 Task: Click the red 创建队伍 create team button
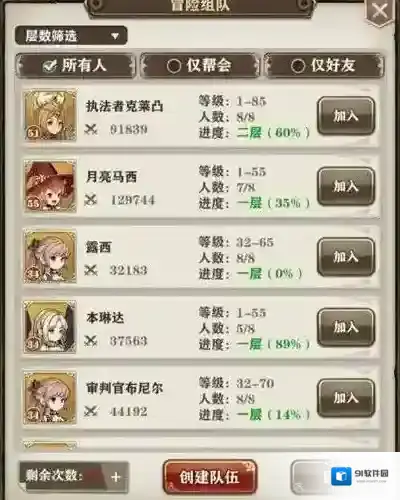point(210,477)
